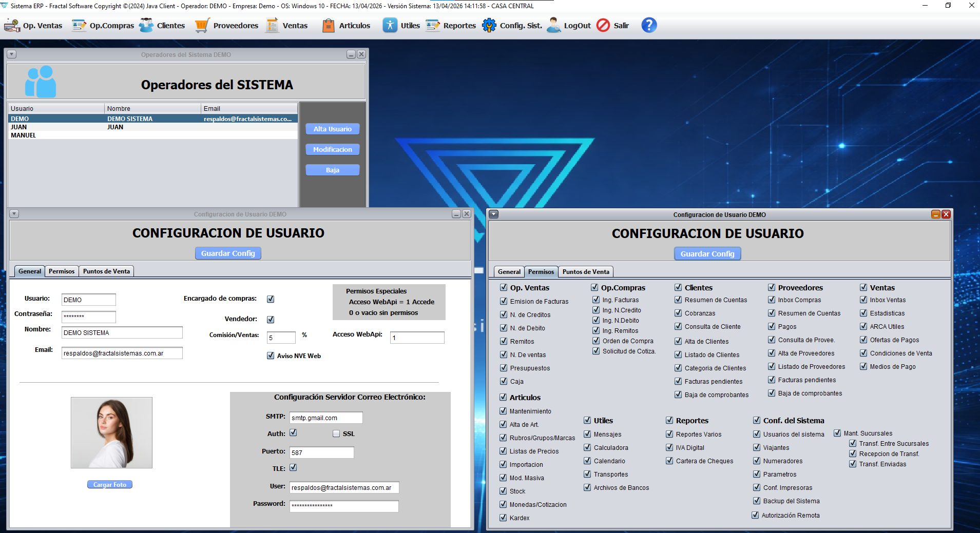Open the right Configuracion de Usuario window menu arrow
980x533 pixels.
click(x=494, y=214)
